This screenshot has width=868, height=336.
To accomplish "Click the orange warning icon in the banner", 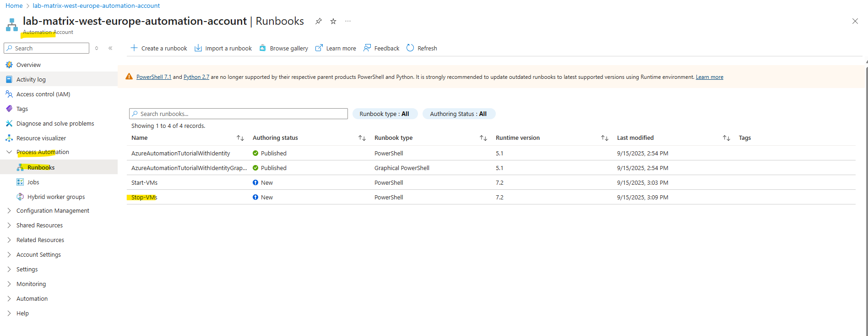I will [x=129, y=77].
